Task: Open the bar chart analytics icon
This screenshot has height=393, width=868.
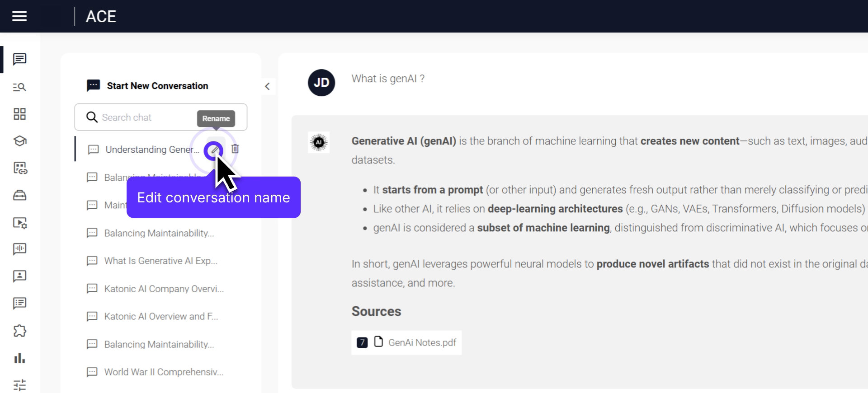Action: 19,358
